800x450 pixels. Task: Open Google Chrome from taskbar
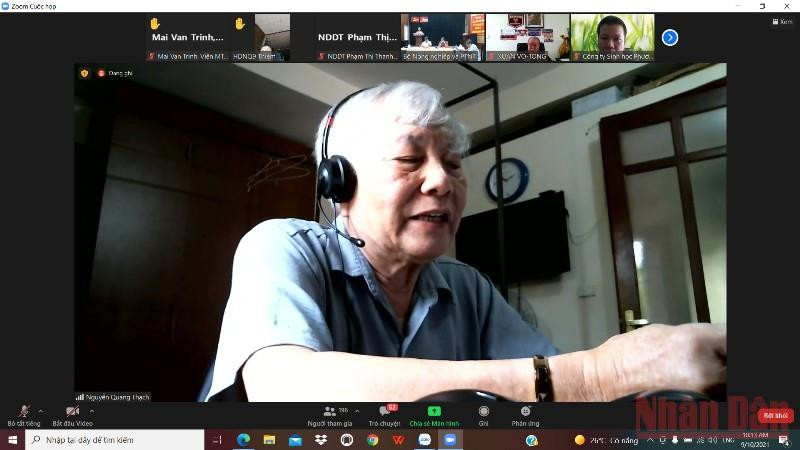372,440
